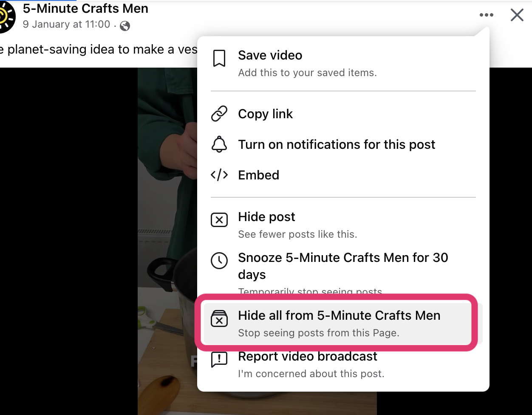Choose the Embed menu option
532x415 pixels.
click(x=343, y=175)
